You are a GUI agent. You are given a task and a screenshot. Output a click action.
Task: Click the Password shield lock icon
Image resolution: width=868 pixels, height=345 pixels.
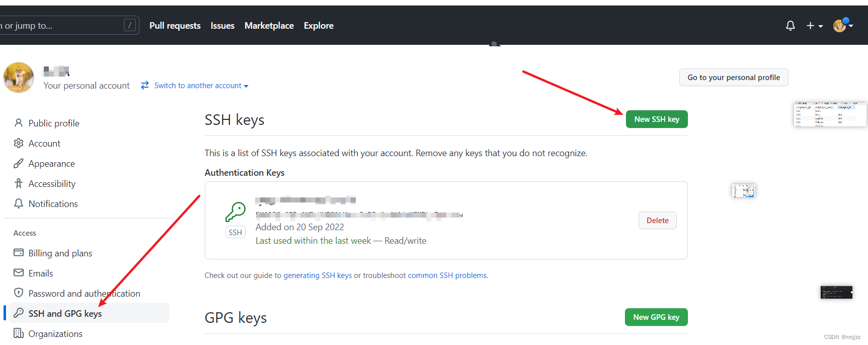click(19, 293)
